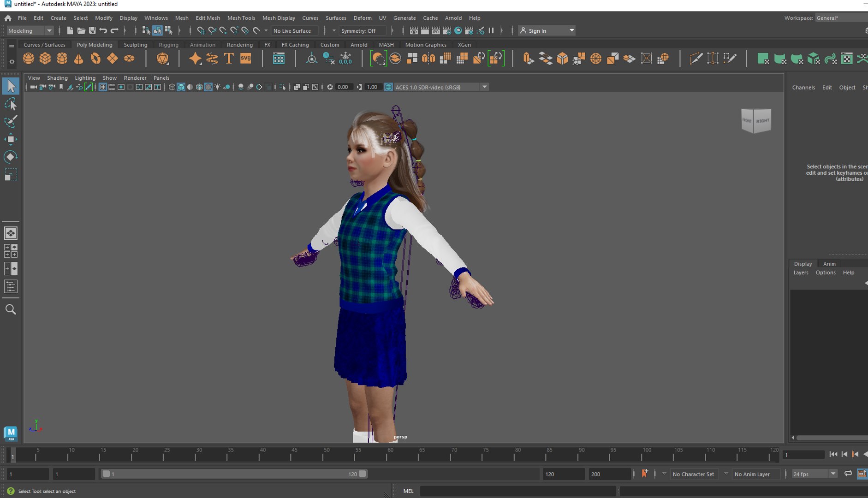This screenshot has width=868, height=498.
Task: Open the shelf options gear menu
Action: [12, 61]
